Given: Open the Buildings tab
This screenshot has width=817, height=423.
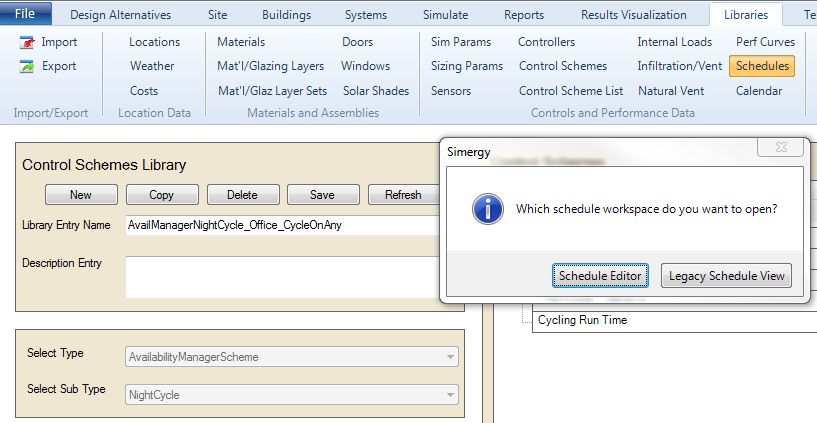Looking at the screenshot, I should (x=287, y=15).
